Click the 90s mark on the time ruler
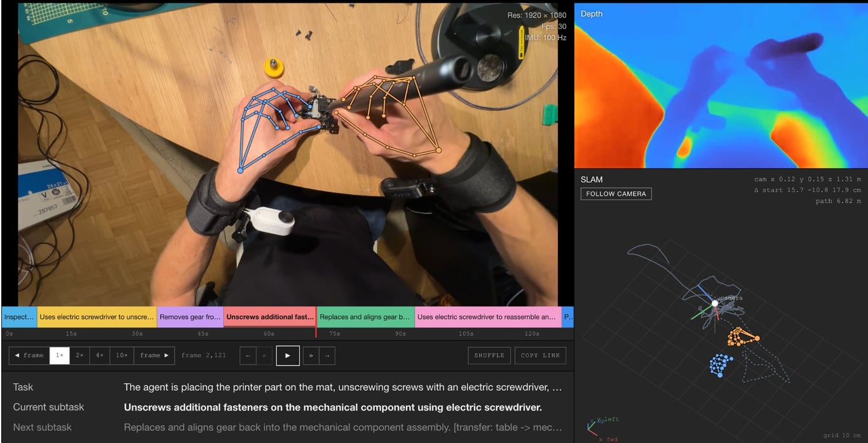The height and width of the screenshot is (443, 868). tap(400, 334)
